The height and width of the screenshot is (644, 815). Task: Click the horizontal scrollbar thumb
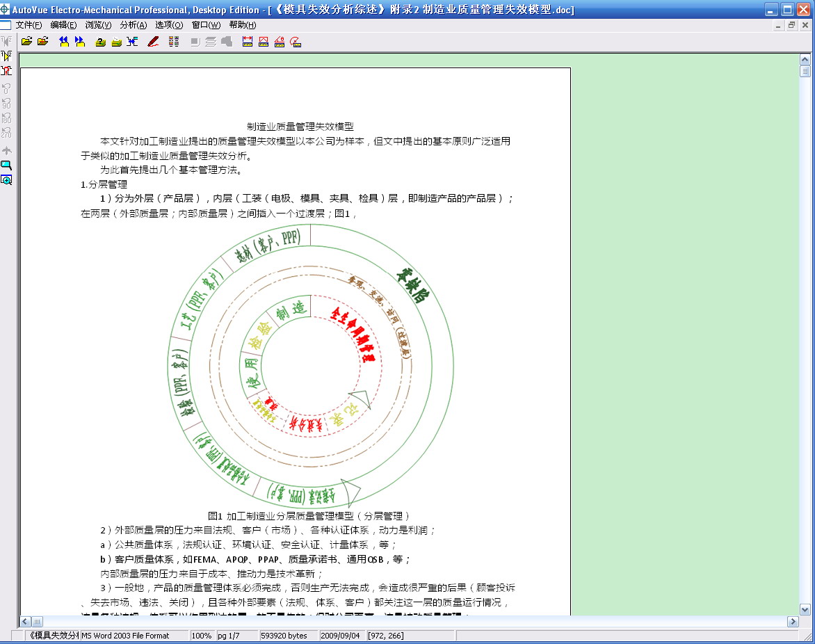[x=37, y=621]
